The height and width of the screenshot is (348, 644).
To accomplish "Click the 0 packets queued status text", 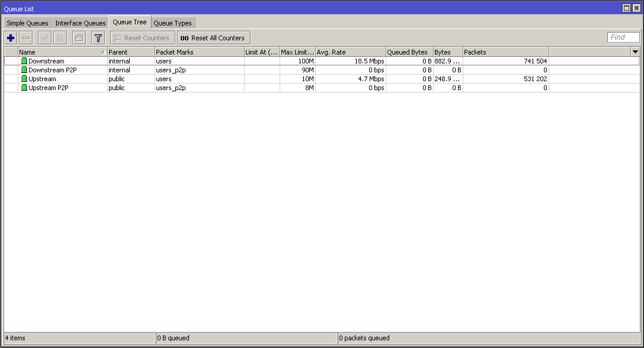I will point(364,338).
